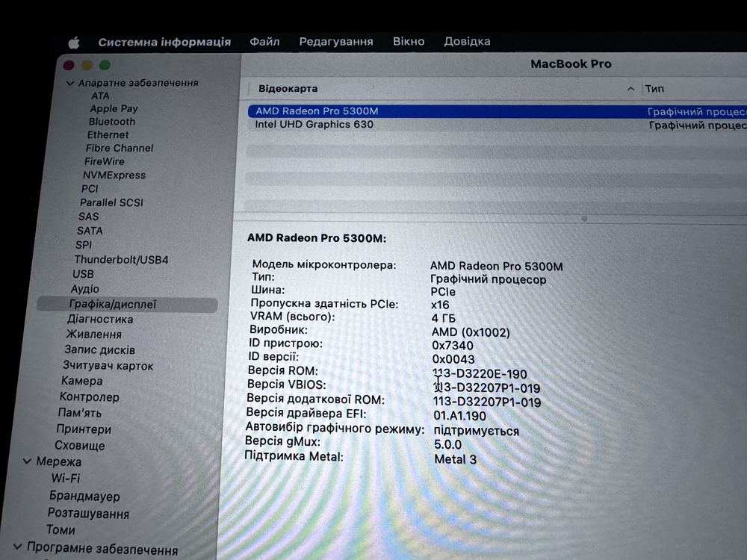Open the Вікно menu

409,41
